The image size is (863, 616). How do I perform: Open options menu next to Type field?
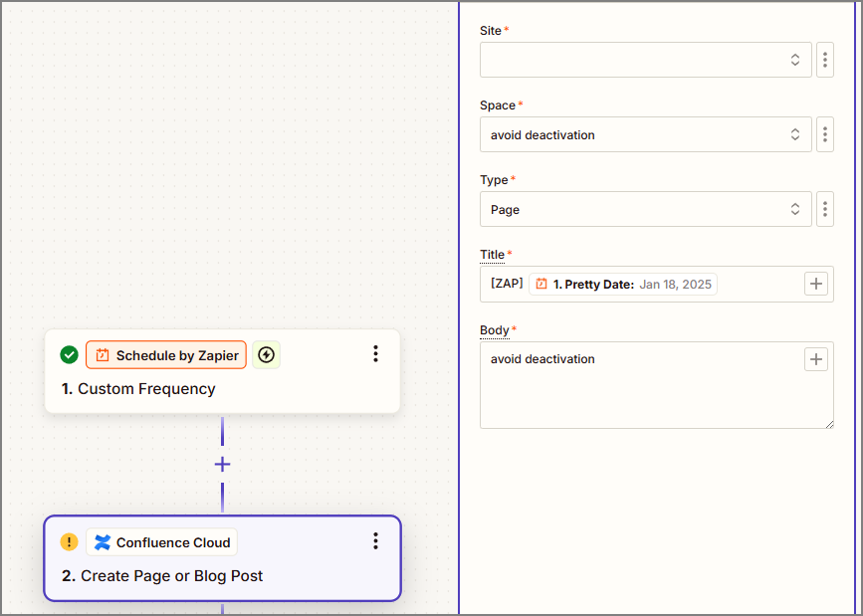[x=824, y=209]
